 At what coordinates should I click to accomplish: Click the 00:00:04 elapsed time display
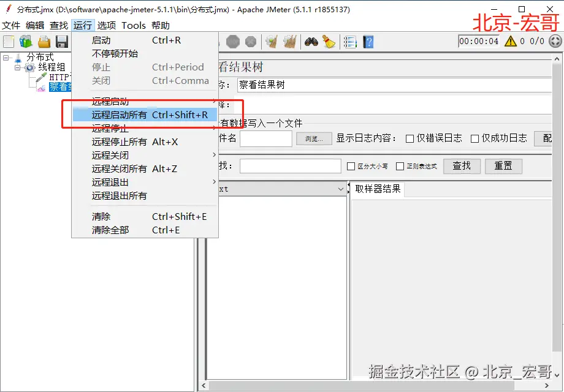(479, 41)
